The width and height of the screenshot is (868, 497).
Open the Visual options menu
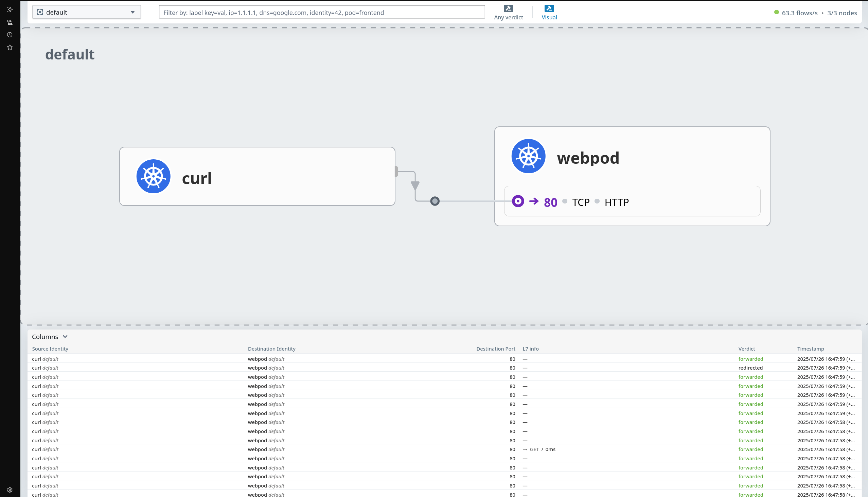click(549, 13)
